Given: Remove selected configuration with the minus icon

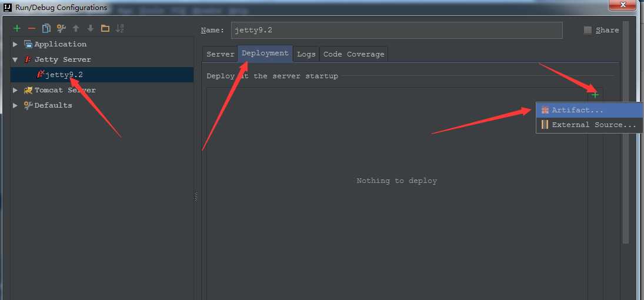Looking at the screenshot, I should pyautogui.click(x=32, y=28).
